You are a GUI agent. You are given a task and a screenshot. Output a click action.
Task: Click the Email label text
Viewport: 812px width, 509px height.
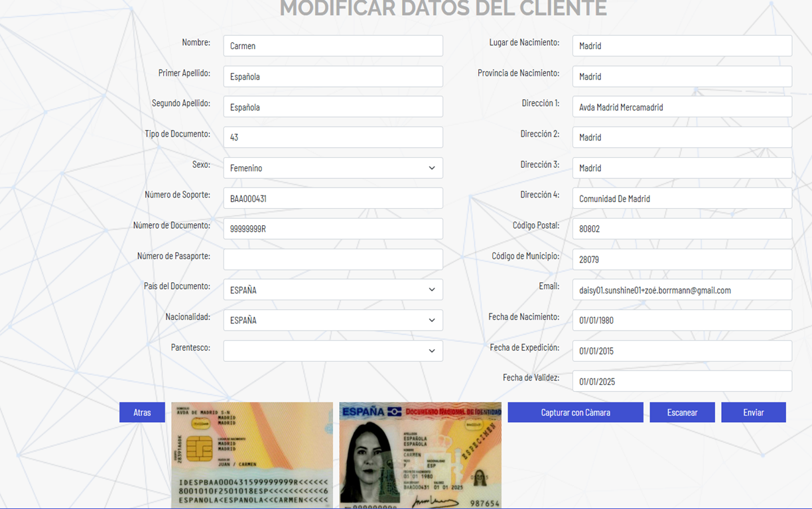[x=549, y=286]
